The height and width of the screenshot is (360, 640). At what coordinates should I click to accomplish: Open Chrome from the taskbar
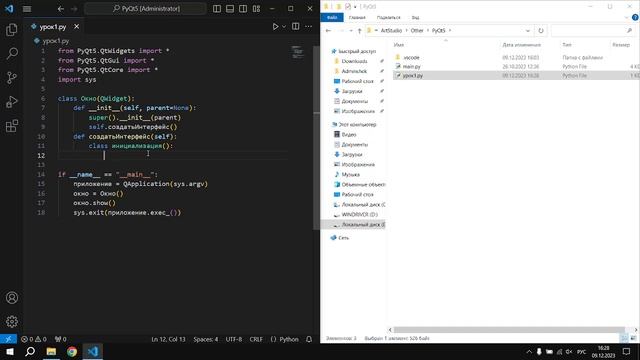click(72, 351)
